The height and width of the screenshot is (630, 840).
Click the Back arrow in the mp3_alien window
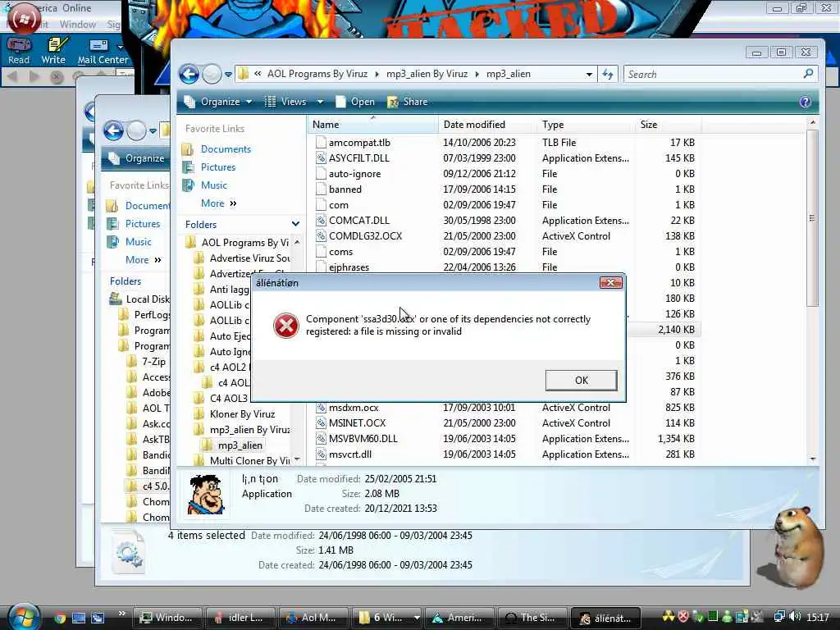(189, 74)
